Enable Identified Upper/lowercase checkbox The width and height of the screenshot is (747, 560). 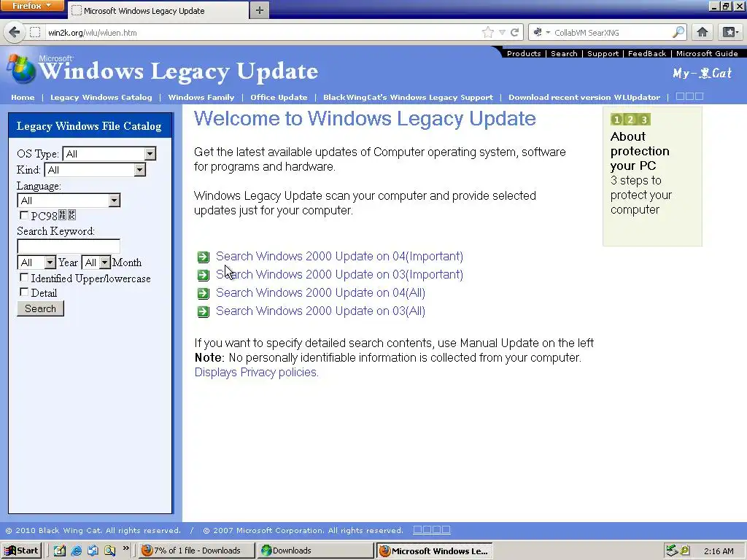pyautogui.click(x=24, y=277)
